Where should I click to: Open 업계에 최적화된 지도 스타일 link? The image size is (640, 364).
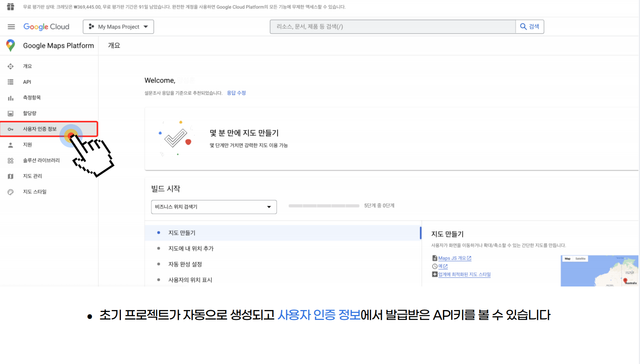tap(464, 274)
